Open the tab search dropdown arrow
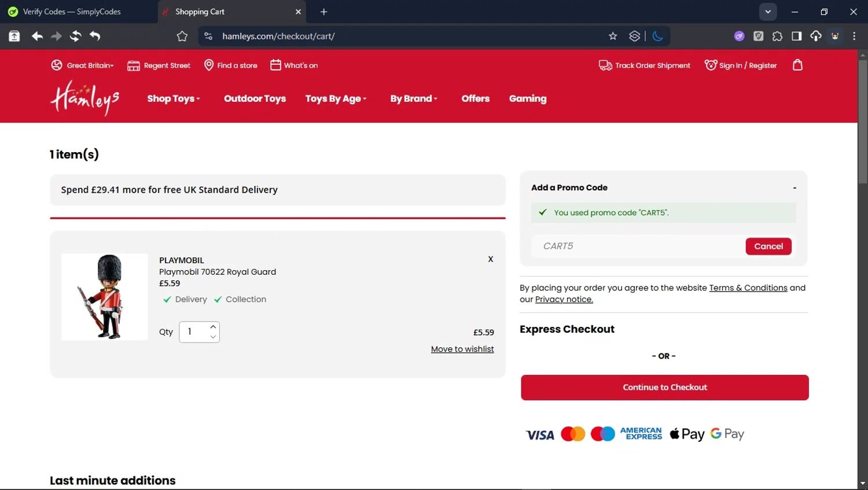Screen dimensions: 868x490 tap(768, 12)
